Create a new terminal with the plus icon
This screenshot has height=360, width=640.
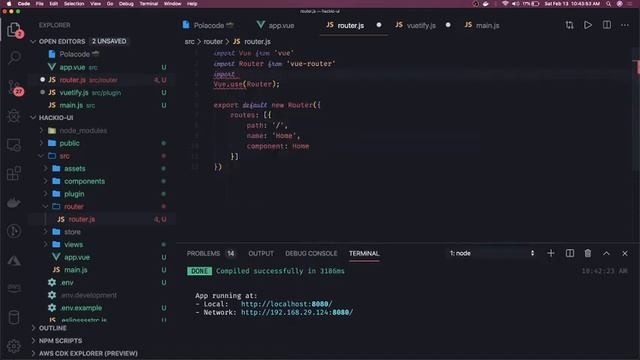551,253
